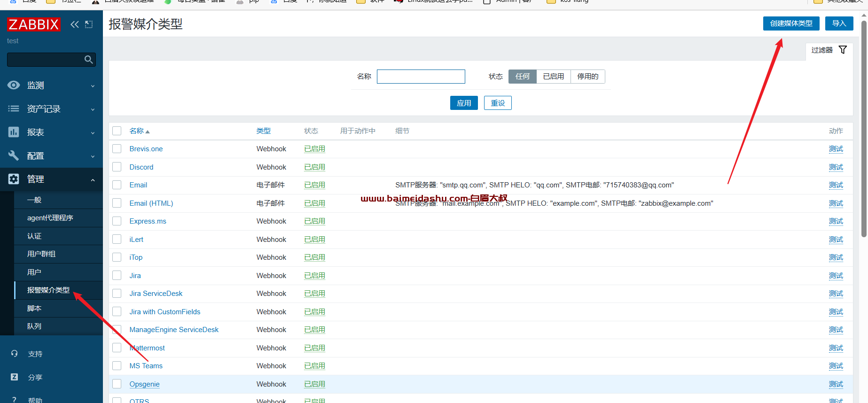Open the Jira with CustomFields link
The image size is (868, 403).
[x=165, y=312]
